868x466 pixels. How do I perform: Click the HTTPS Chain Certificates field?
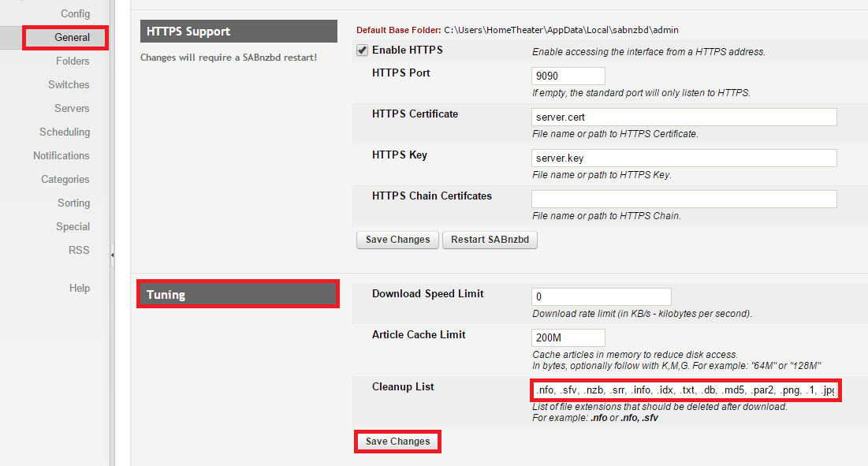[684, 199]
